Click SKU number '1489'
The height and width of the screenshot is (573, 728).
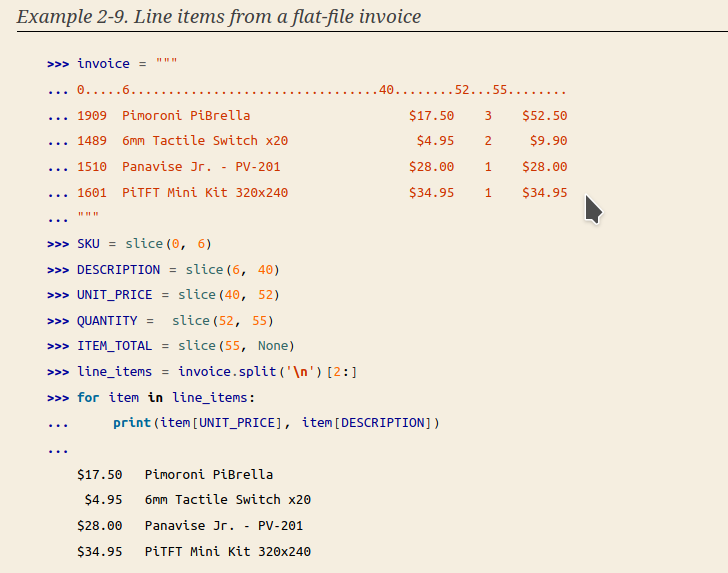point(92,141)
